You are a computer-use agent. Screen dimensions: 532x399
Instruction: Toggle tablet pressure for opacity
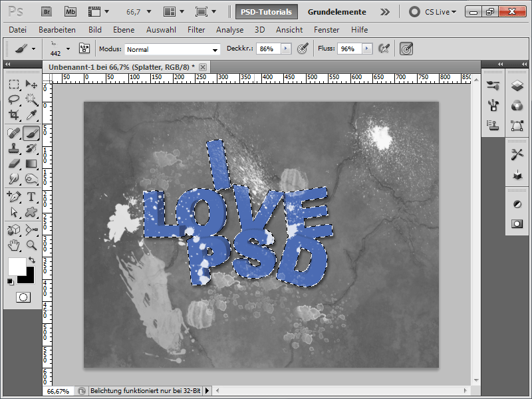[303, 49]
